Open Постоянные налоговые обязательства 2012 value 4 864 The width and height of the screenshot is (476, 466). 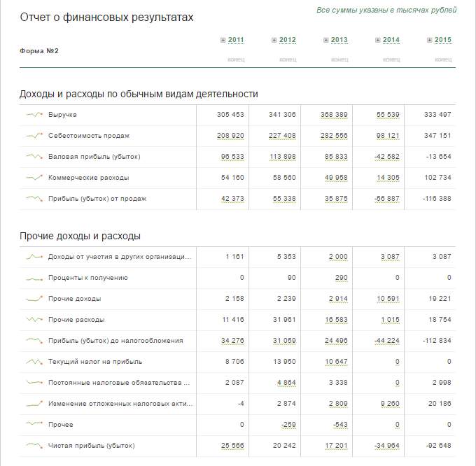coord(286,383)
